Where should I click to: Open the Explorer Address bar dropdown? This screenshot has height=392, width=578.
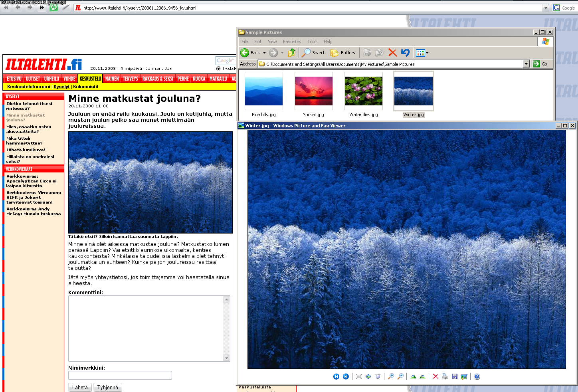click(x=526, y=64)
